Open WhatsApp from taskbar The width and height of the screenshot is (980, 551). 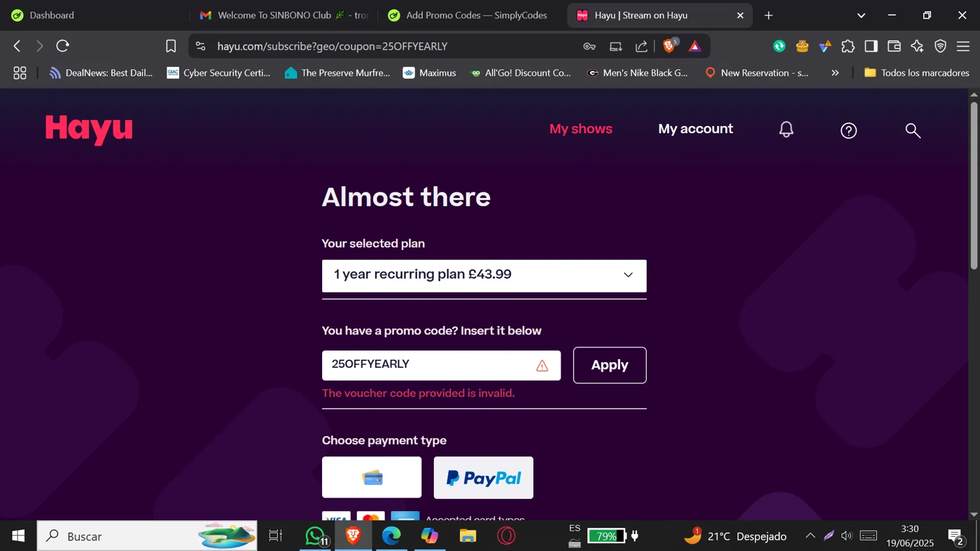point(316,536)
